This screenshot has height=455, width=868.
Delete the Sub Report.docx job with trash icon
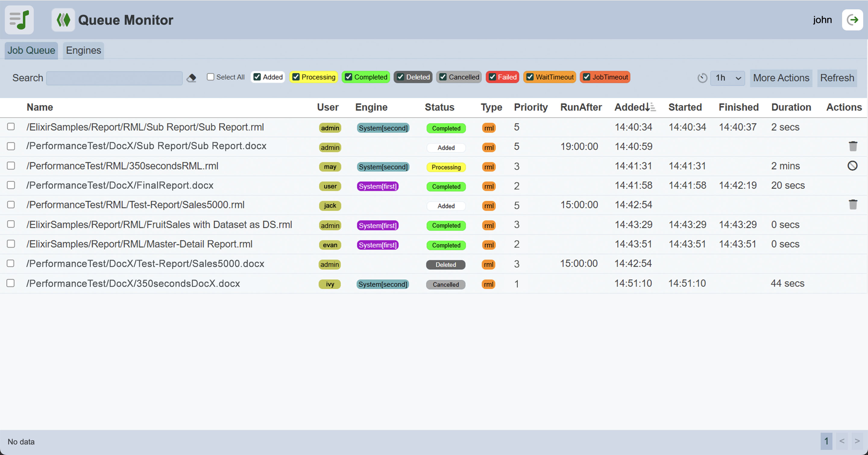pyautogui.click(x=853, y=146)
